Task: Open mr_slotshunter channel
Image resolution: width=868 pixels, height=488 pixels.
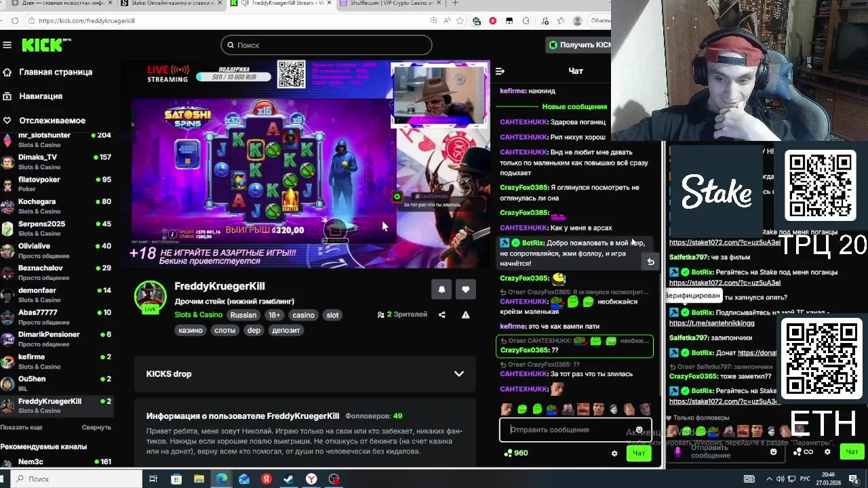Action: [x=57, y=140]
